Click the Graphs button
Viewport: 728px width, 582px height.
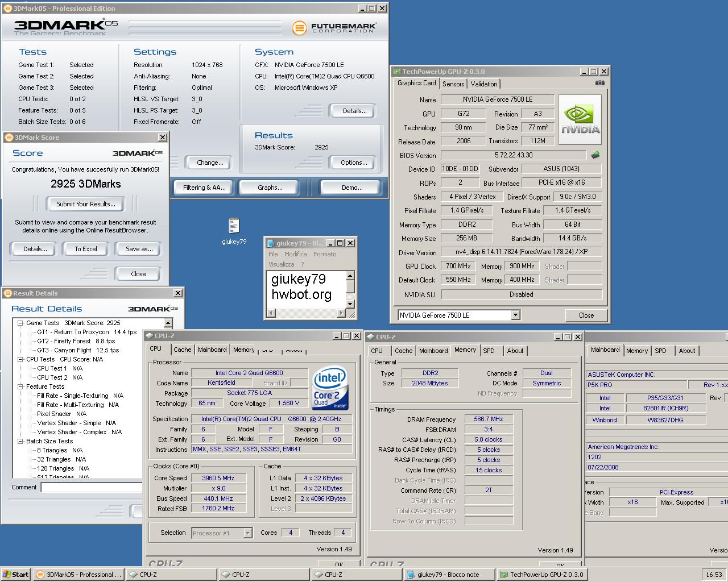click(x=270, y=188)
